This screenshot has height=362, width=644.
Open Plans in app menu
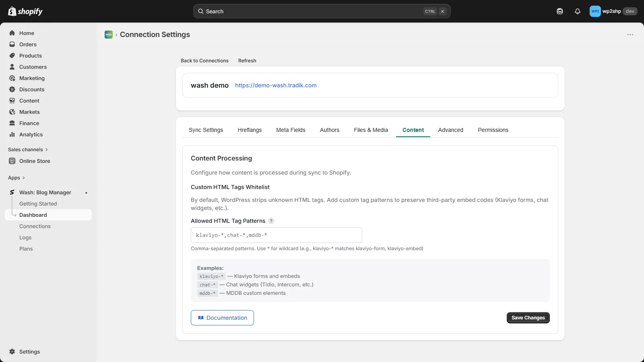(26, 249)
